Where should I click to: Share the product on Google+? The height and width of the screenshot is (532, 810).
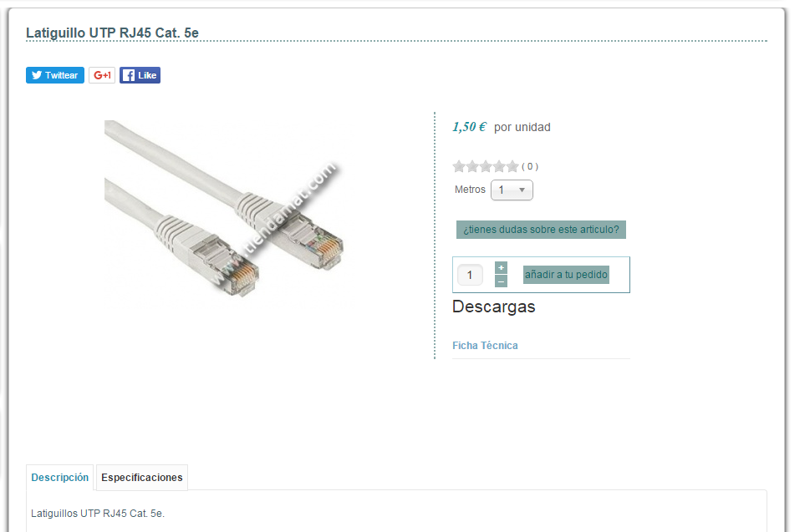[102, 75]
